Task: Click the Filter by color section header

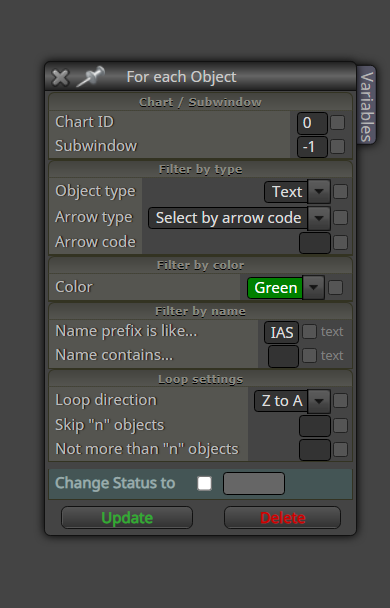Action: click(x=200, y=265)
